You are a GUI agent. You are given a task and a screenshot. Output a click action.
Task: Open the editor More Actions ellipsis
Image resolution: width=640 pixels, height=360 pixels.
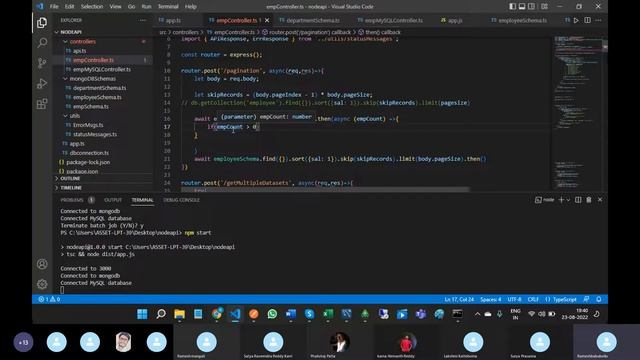[x=598, y=20]
